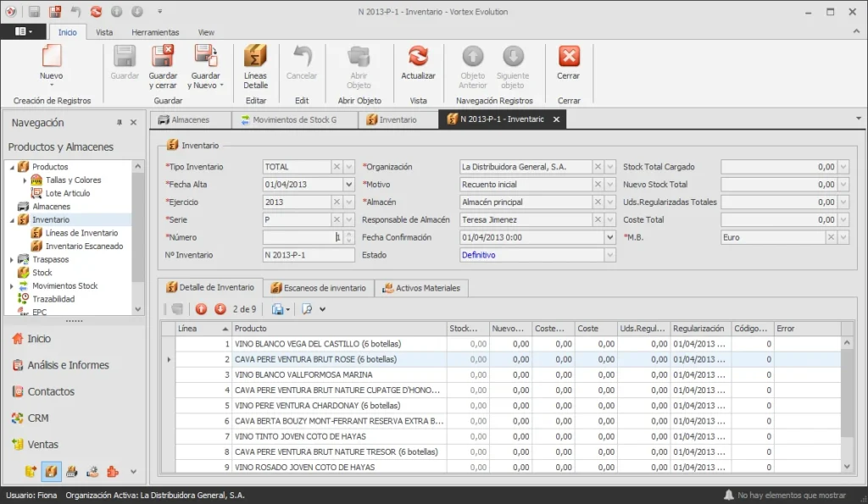Open the Contactos navigation section
The image size is (868, 504).
point(51,391)
